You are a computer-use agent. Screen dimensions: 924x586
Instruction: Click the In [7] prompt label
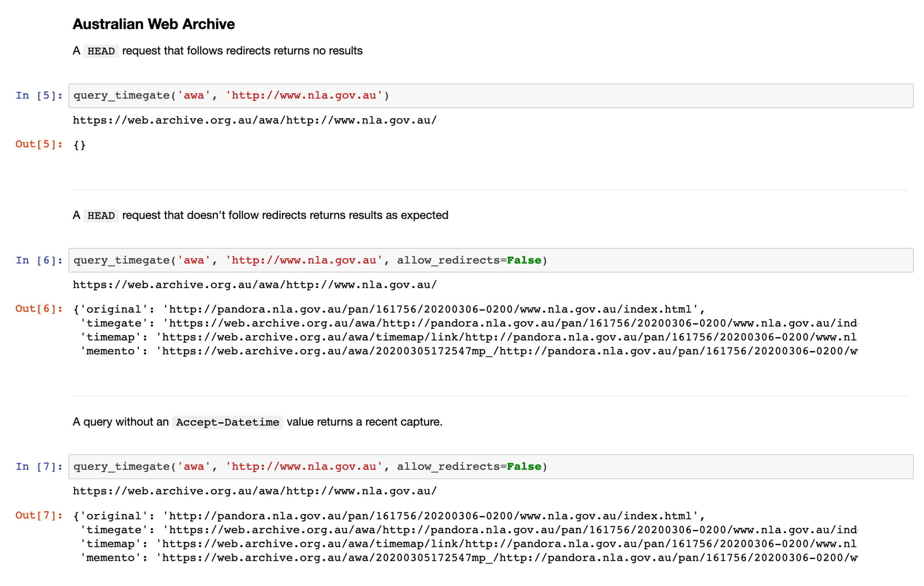(39, 467)
